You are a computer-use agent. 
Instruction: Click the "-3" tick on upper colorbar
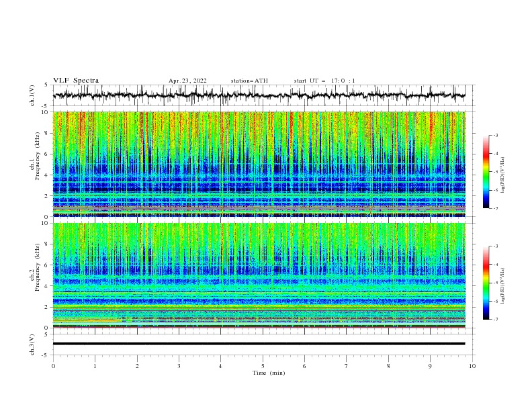[x=496, y=135]
